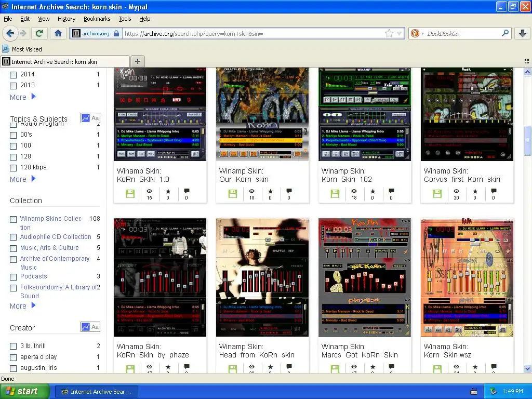The width and height of the screenshot is (532, 399).
Task: Open the home page via the house icon
Action: pyautogui.click(x=58, y=33)
